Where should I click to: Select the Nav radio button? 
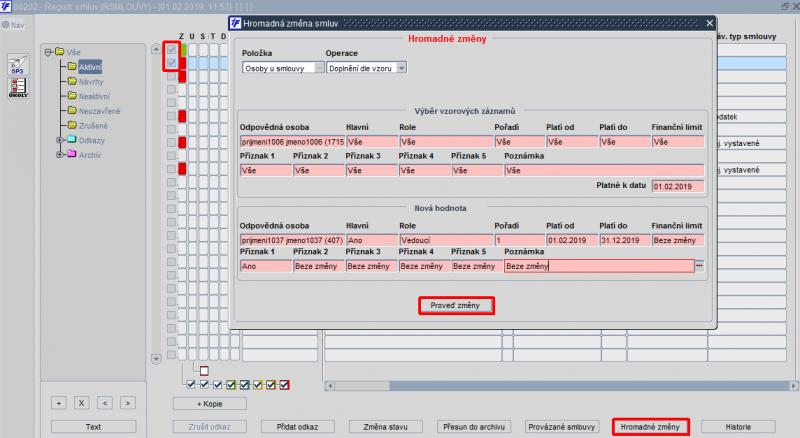(x=6, y=25)
